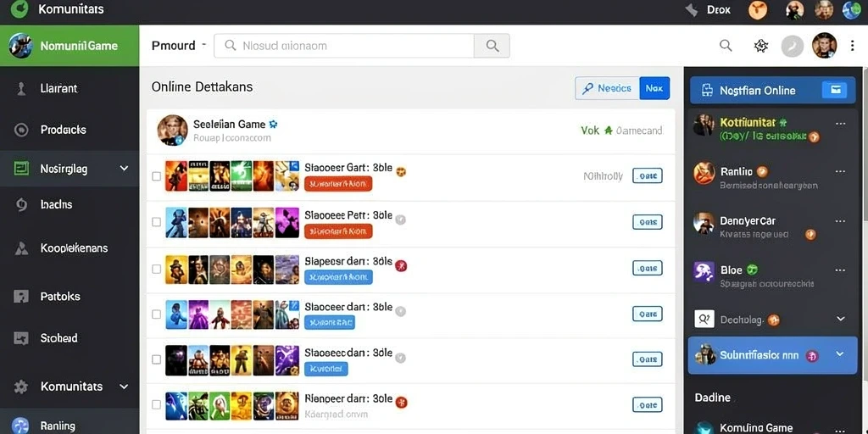Viewport: 868px width, 434px height.
Task: Expand the Nosirgilag sidebar section
Action: pos(124,169)
